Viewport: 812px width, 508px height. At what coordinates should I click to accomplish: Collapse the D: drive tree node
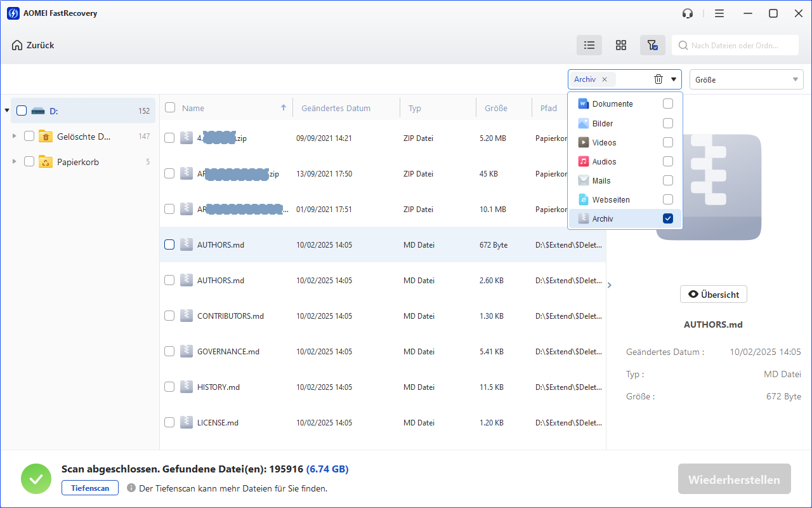[7, 110]
